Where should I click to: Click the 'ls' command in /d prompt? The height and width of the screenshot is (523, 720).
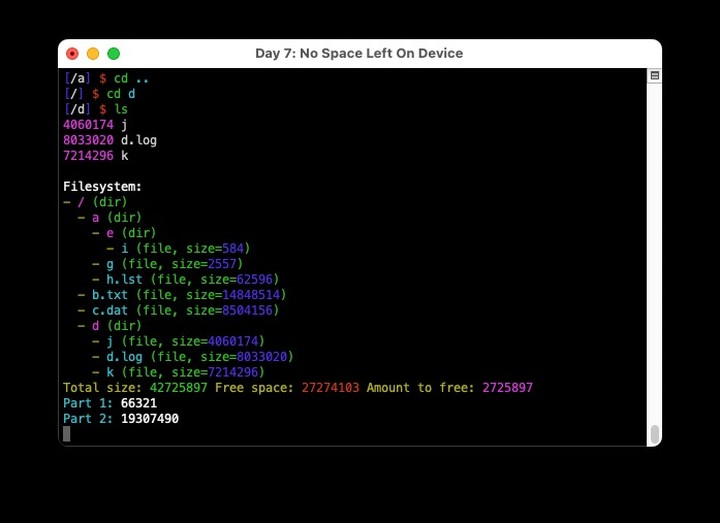(x=121, y=109)
